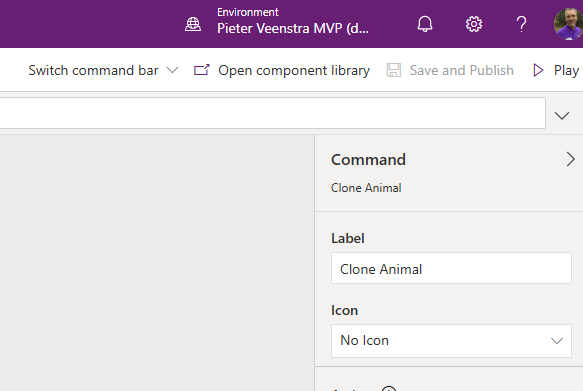
Task: Edit the Label field Clone Animal
Action: [451, 268]
